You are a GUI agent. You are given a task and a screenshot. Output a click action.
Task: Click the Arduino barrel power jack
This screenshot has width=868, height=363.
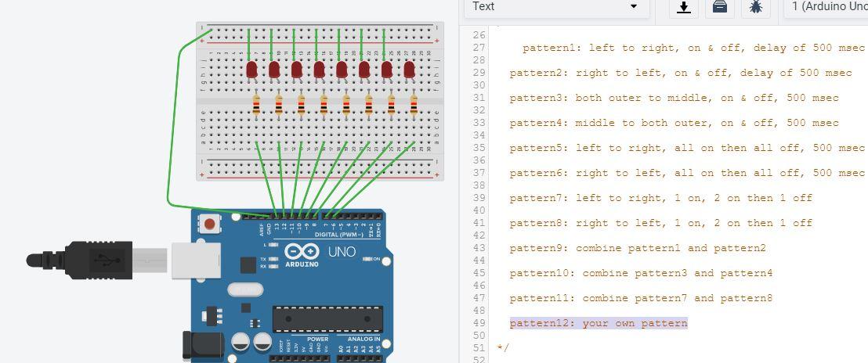coord(203,346)
